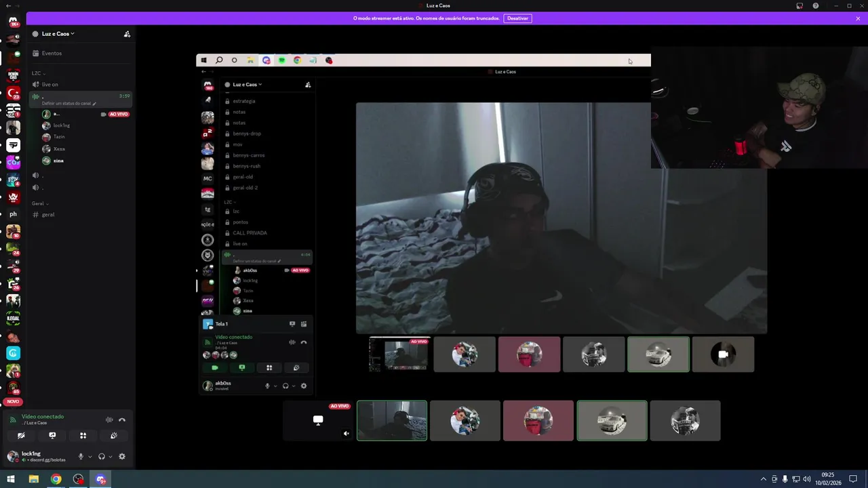Click Desativar to disable streamer mode
The width and height of the screenshot is (868, 488).
(x=517, y=18)
